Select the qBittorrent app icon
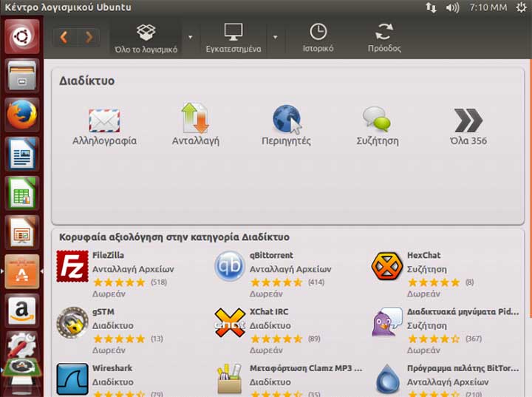 coord(230,266)
